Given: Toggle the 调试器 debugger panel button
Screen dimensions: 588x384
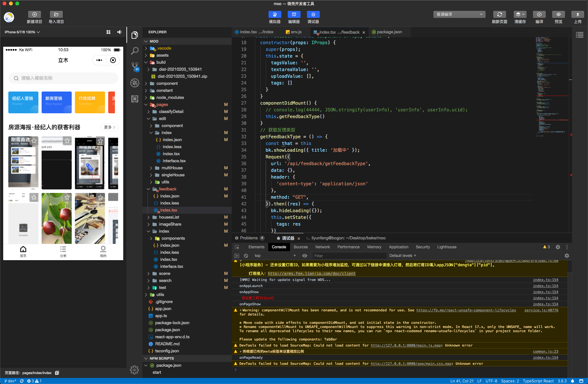Looking at the screenshot, I should point(313,14).
